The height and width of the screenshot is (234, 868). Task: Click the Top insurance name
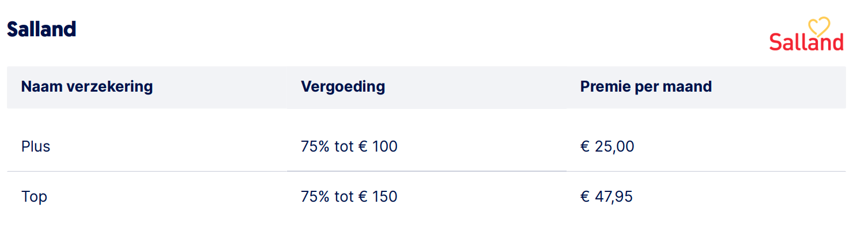pyautogui.click(x=34, y=197)
